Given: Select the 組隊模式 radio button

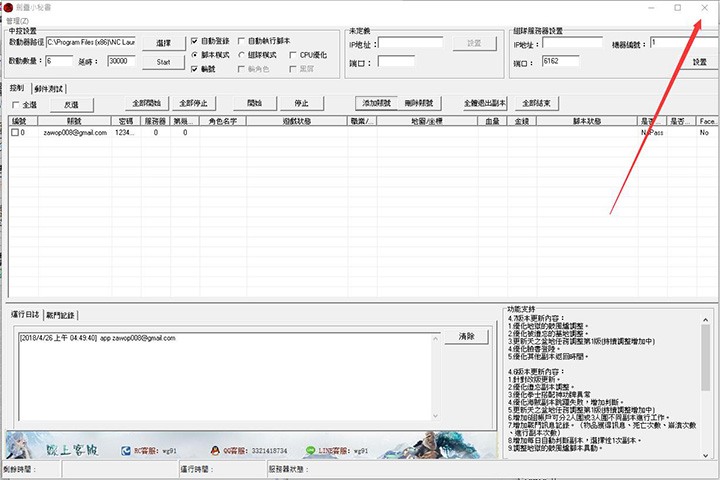Looking at the screenshot, I should click(240, 55).
